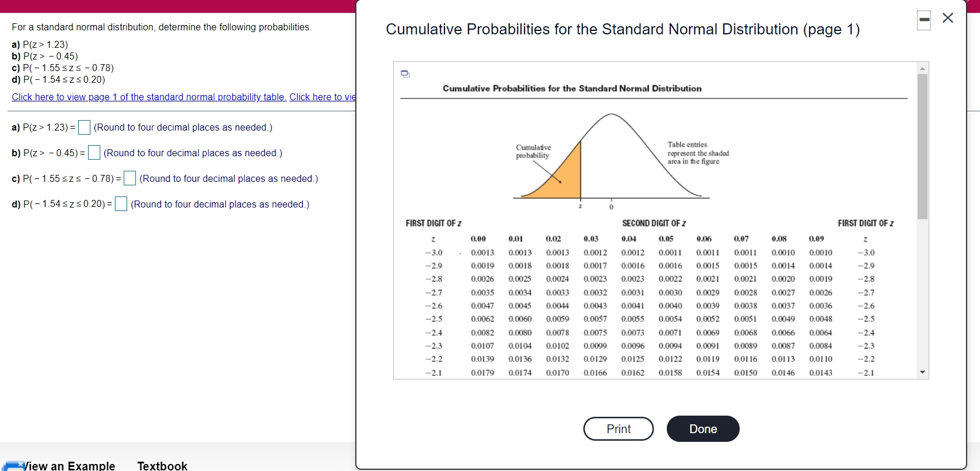The height and width of the screenshot is (471, 980).
Task: Click the 0.05 column header
Action: pyautogui.click(x=666, y=239)
